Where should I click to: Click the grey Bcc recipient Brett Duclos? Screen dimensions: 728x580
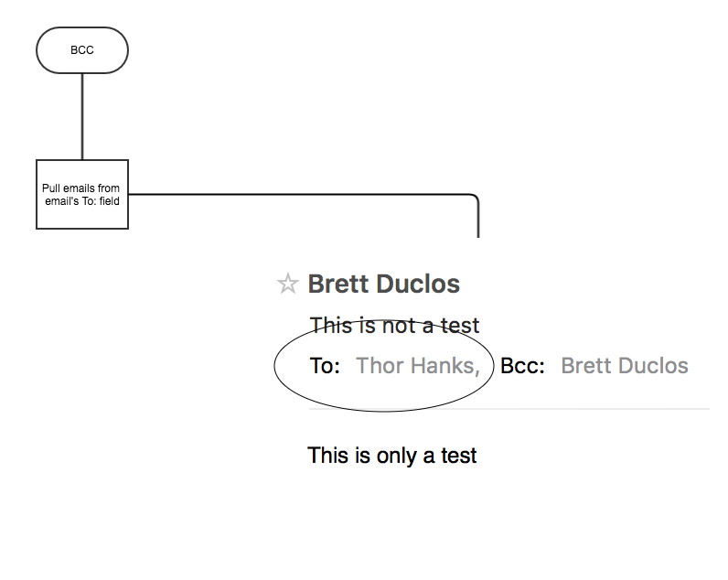[x=624, y=367]
